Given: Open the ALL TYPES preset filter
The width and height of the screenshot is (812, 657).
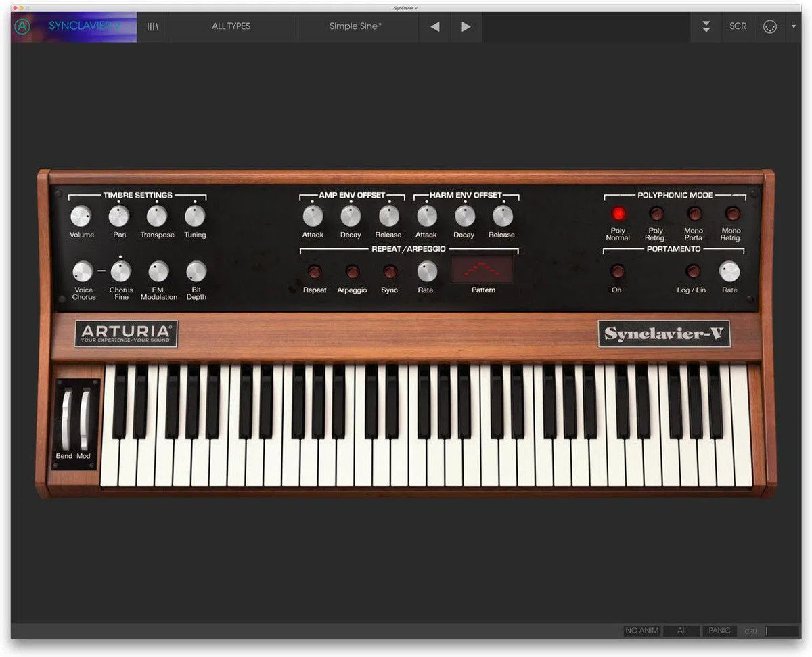Looking at the screenshot, I should [x=231, y=26].
